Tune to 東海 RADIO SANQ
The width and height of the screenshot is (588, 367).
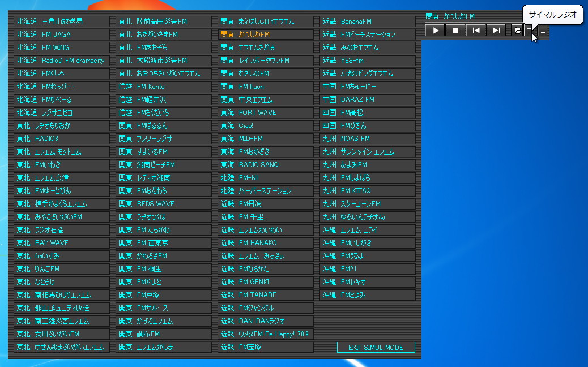(x=266, y=165)
